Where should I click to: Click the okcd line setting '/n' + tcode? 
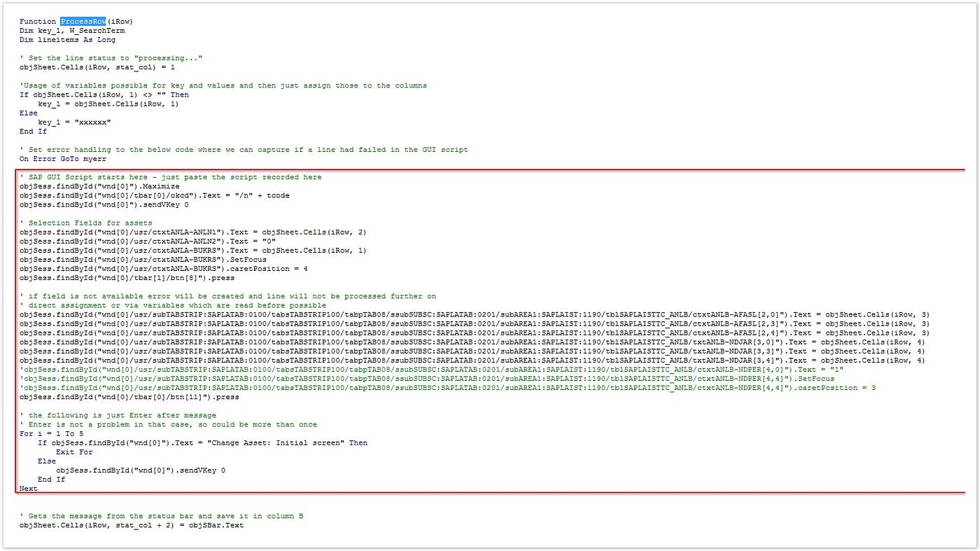coord(154,195)
